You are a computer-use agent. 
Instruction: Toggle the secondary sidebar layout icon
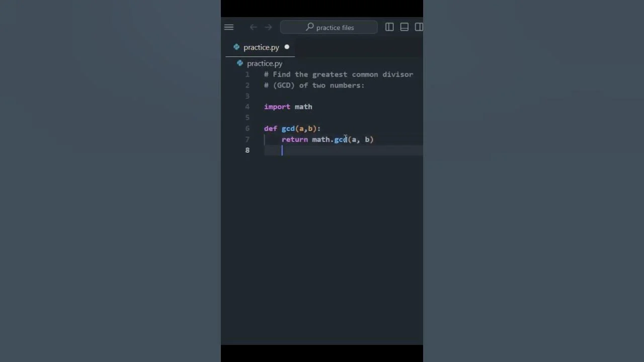click(x=419, y=27)
